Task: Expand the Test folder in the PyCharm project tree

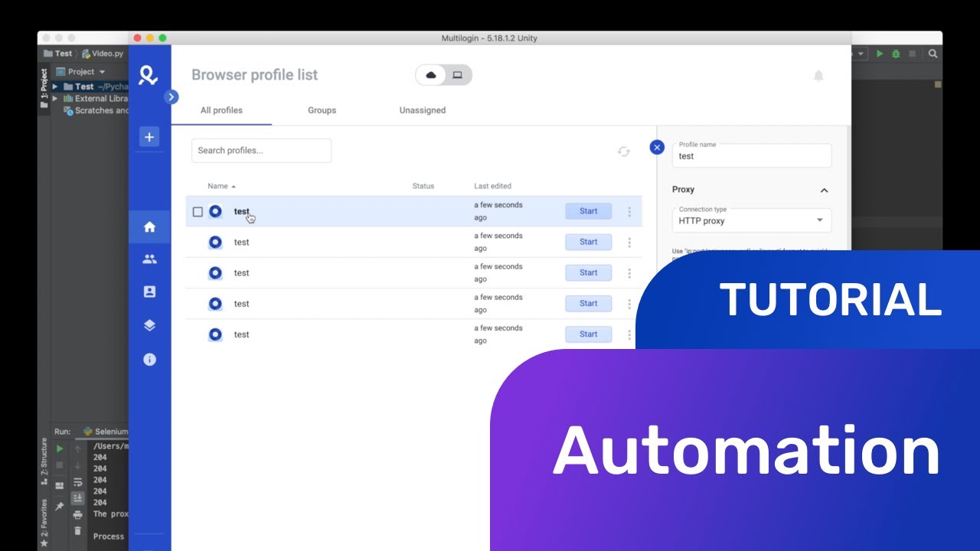Action: (55, 86)
